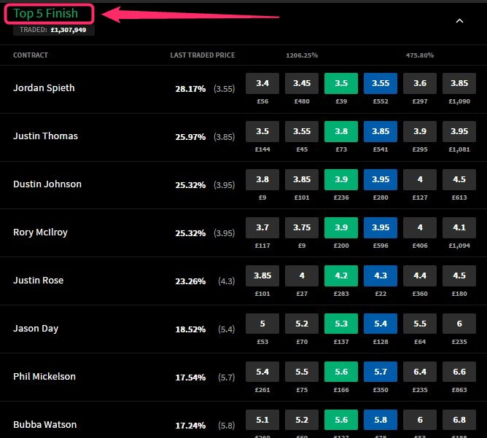Click Jordan Spieth 3.45 price box
This screenshot has width=487, height=438.
click(302, 83)
